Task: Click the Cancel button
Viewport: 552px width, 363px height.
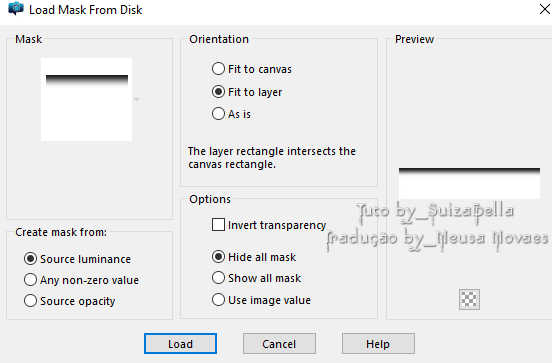Action: click(x=279, y=344)
